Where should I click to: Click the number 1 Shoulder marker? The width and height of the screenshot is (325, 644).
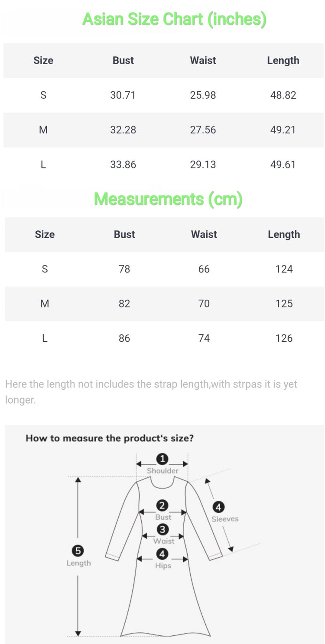[x=162, y=459]
